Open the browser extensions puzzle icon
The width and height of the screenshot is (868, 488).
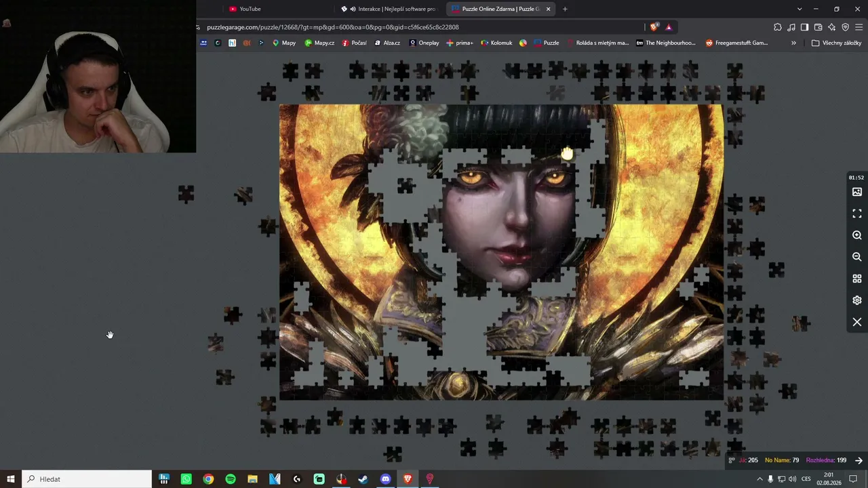(778, 27)
